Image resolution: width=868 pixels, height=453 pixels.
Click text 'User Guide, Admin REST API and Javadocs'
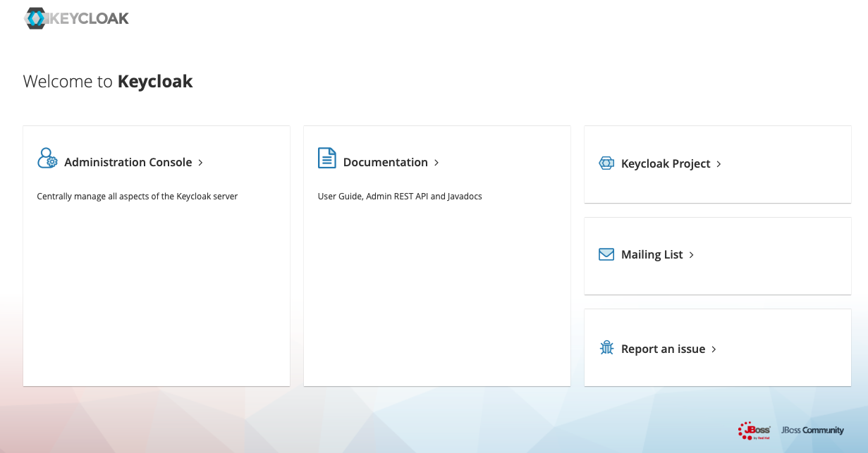[400, 197]
